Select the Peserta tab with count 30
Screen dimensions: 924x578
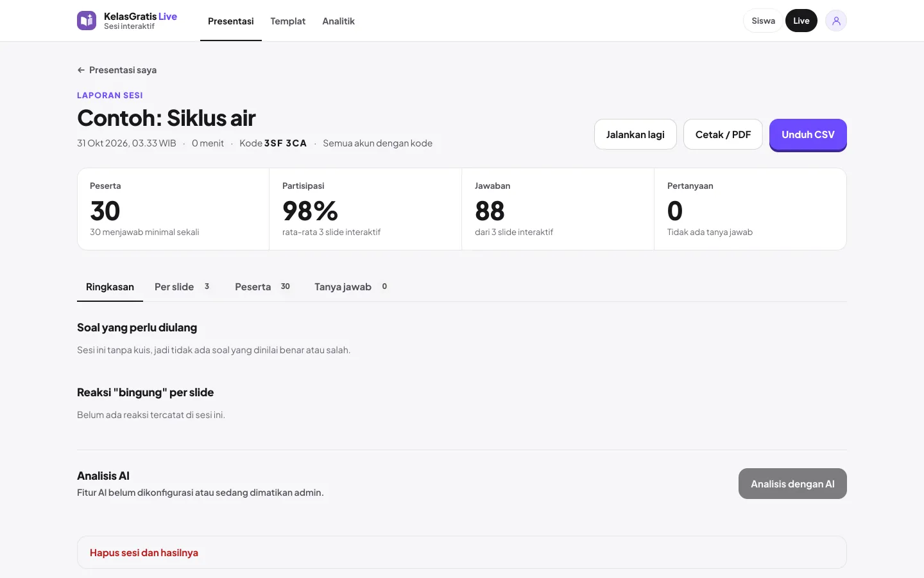click(263, 287)
